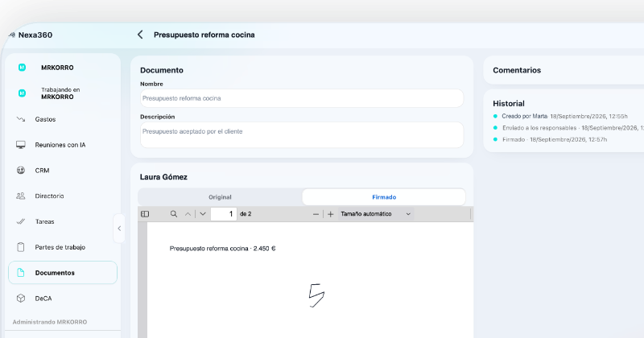This screenshot has height=338, width=644.
Task: Open the Tamaño automático zoom dropdown
Action: [376, 214]
